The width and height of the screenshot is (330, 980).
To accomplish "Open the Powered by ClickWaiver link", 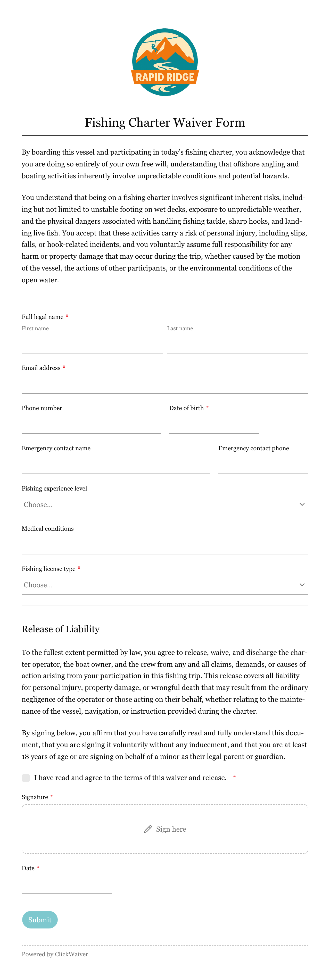I will (55, 954).
